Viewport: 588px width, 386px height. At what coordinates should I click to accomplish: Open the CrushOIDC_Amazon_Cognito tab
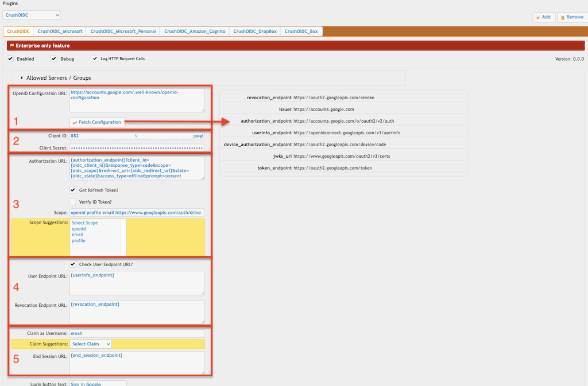(x=195, y=32)
